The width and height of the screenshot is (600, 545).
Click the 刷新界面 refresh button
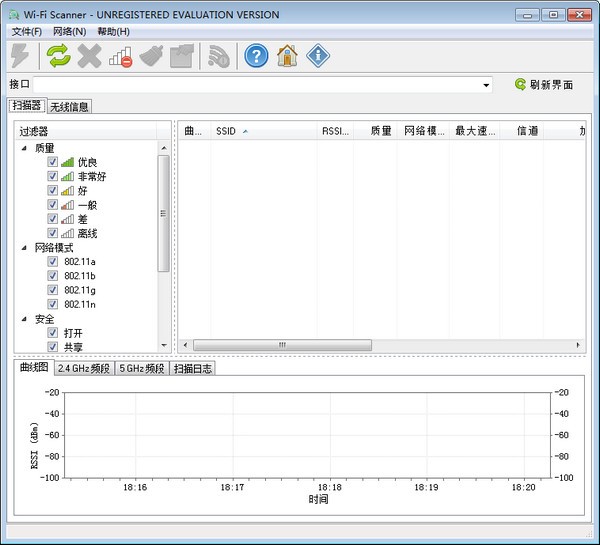pos(544,85)
